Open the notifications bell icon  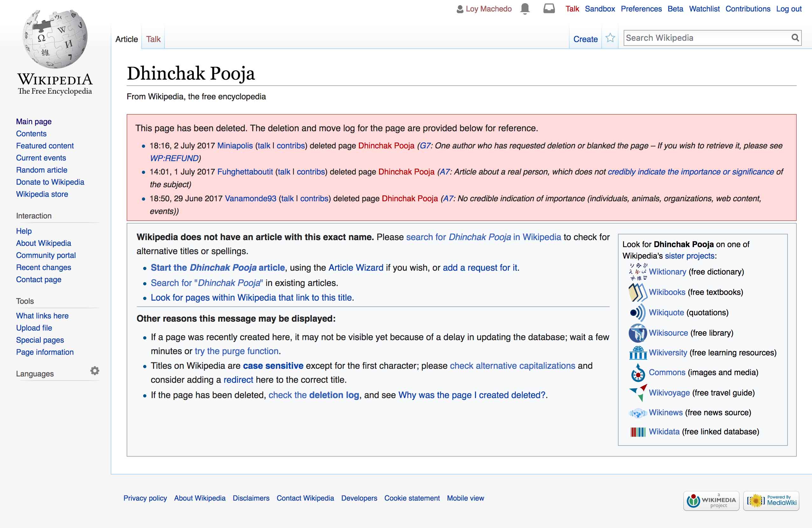pyautogui.click(x=525, y=9)
